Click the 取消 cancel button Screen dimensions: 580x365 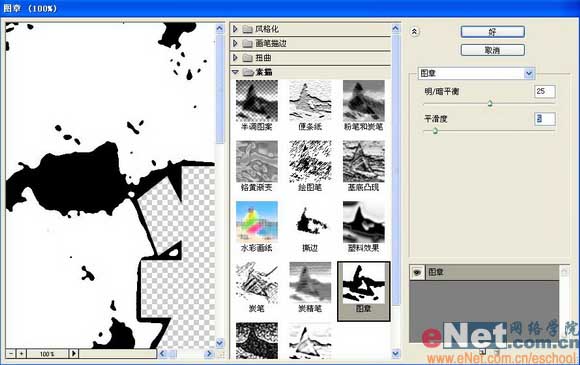492,50
